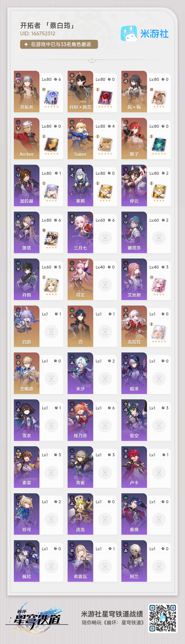Viewport: 185px width, 644px height.
Task: Click 克拉拉's five-star light cone icon
Action: tap(159, 332)
